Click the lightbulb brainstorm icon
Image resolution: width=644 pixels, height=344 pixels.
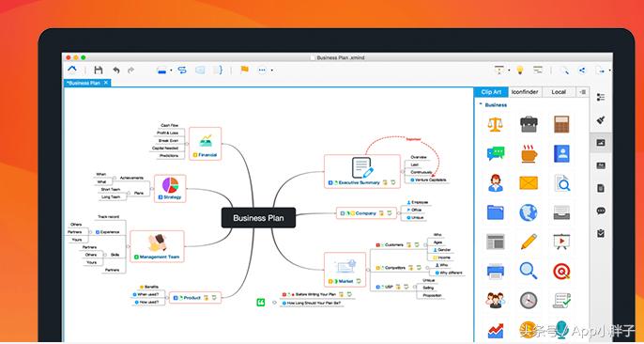520,70
